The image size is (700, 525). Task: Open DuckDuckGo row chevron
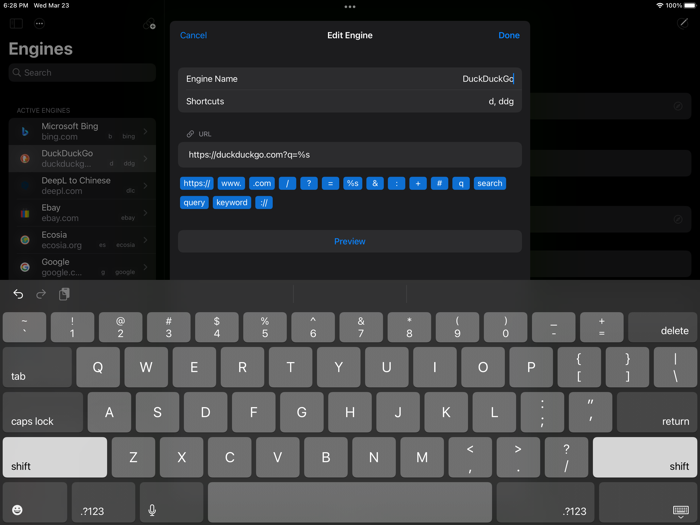[x=146, y=158]
